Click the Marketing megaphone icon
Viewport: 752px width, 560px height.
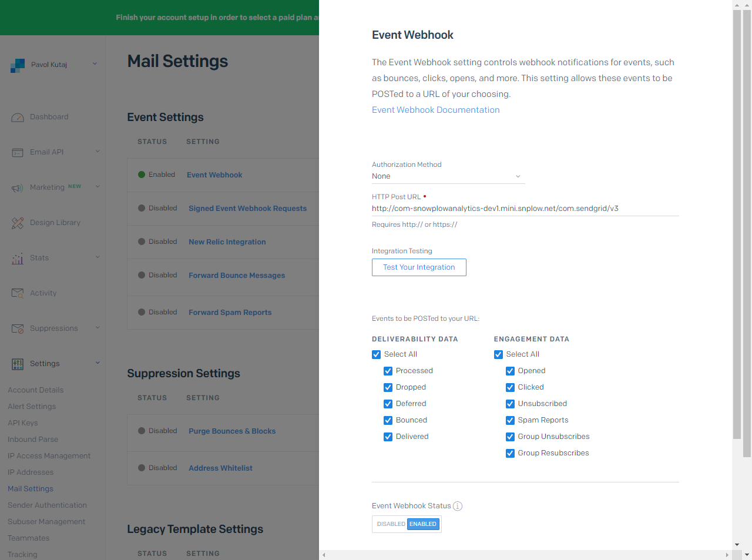click(18, 188)
